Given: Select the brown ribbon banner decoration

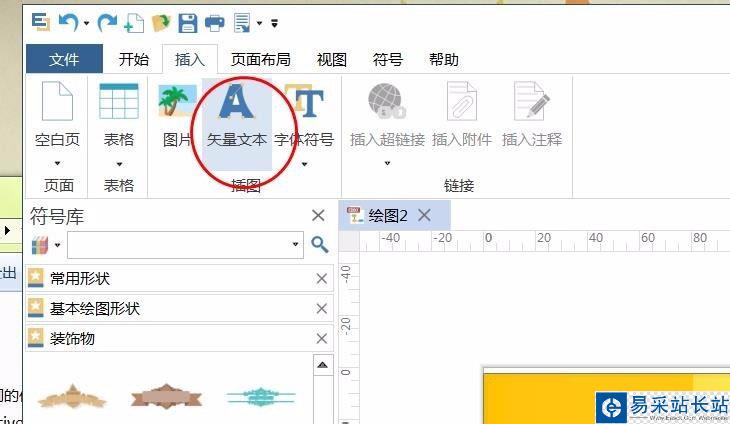Looking at the screenshot, I should [166, 397].
